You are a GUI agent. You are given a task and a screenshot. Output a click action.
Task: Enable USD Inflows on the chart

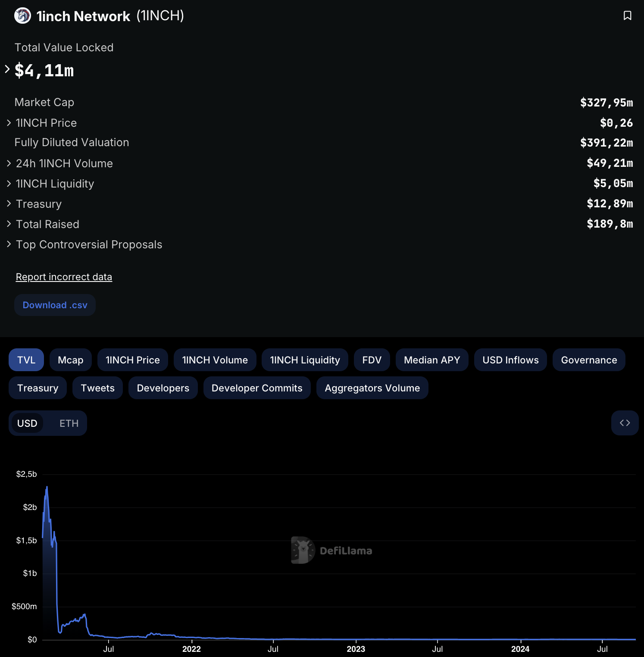(x=510, y=360)
